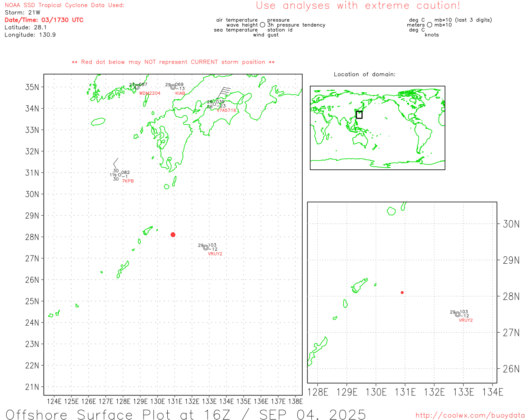
Task: Click 'sea temperature' in the legend
Action: 236,30
